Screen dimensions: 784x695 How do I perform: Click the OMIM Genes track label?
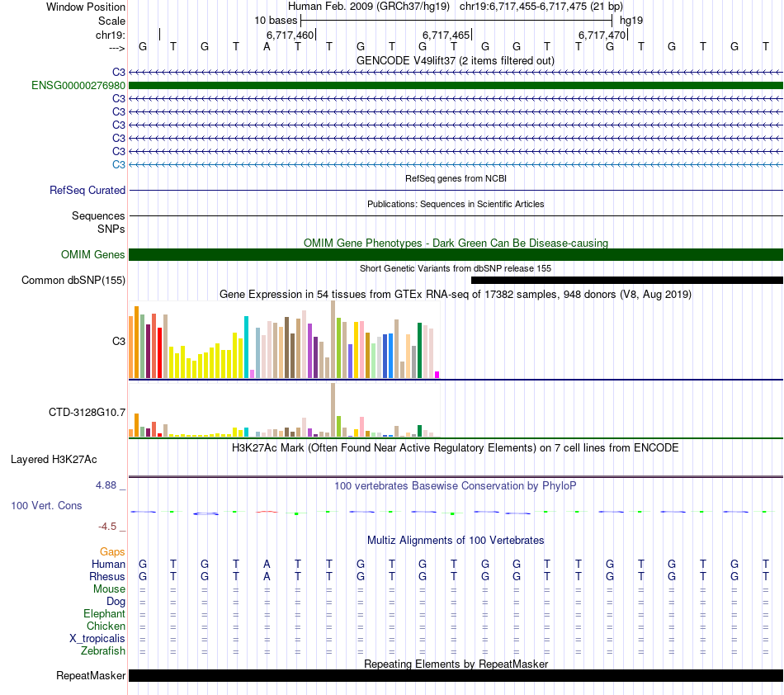coord(92,255)
